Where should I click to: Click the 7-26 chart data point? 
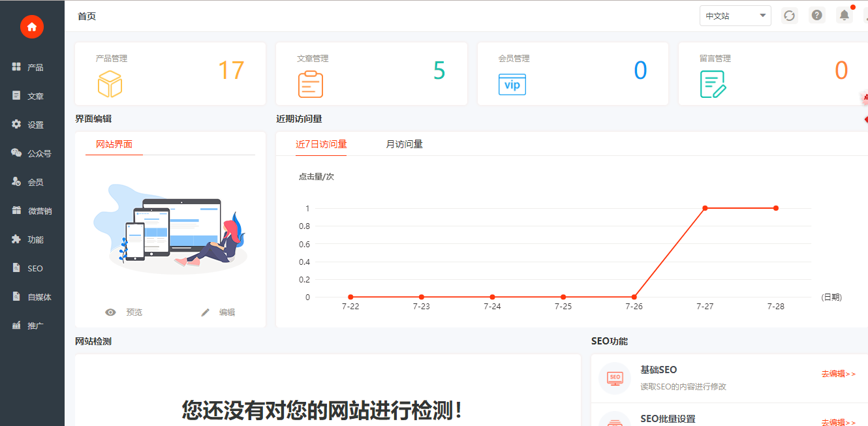(634, 297)
